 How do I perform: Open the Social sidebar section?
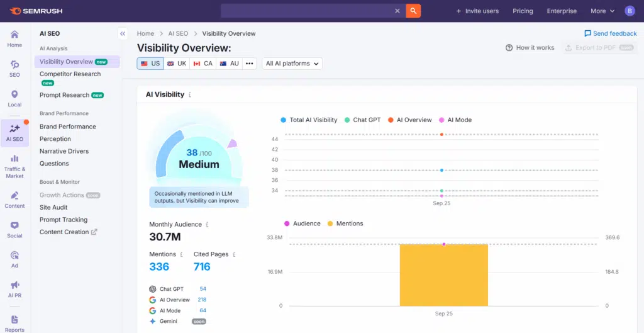click(x=14, y=230)
